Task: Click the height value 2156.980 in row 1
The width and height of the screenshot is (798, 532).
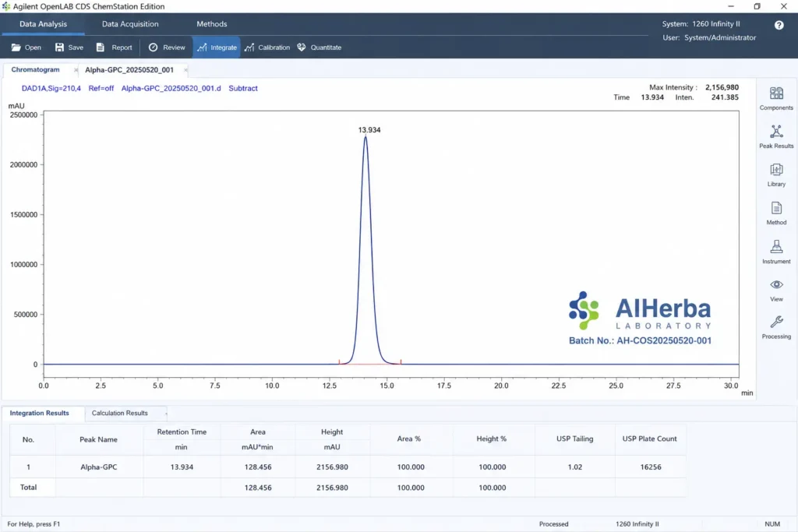Action: click(332, 467)
